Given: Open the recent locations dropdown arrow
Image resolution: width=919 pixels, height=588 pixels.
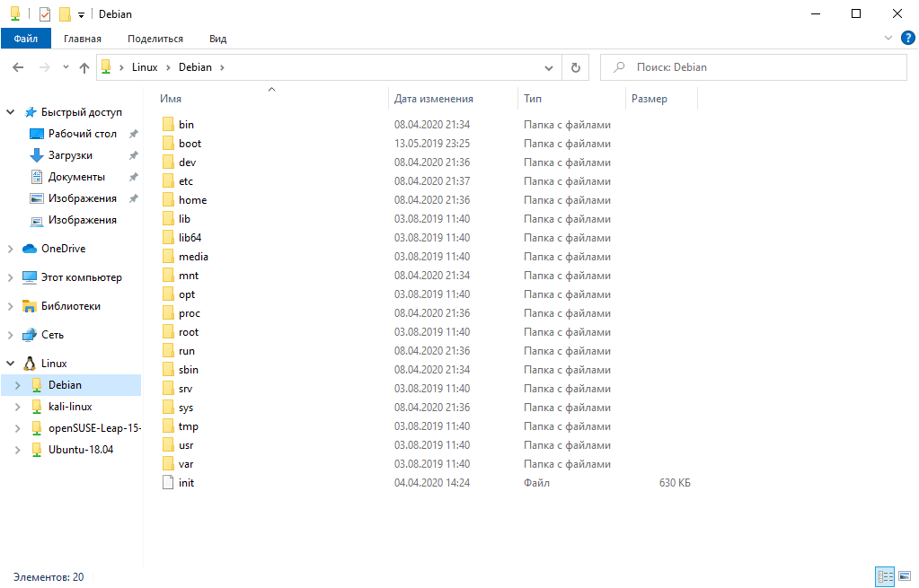Looking at the screenshot, I should tap(66, 67).
